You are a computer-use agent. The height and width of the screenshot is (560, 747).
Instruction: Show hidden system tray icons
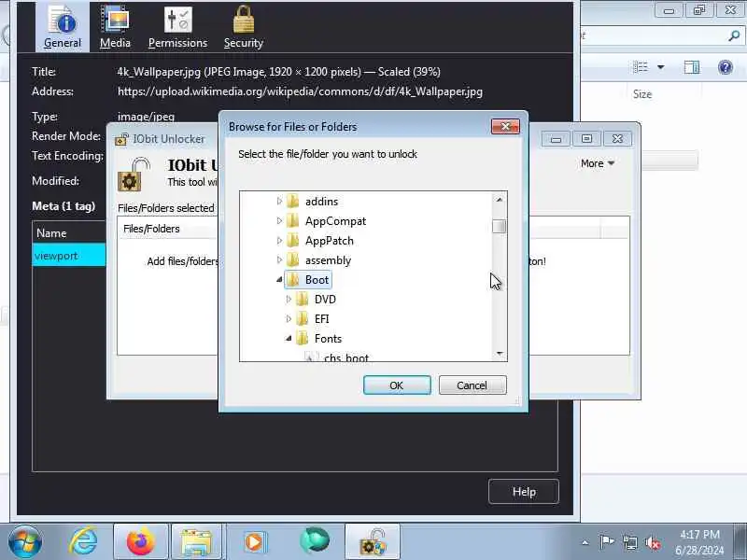(585, 542)
